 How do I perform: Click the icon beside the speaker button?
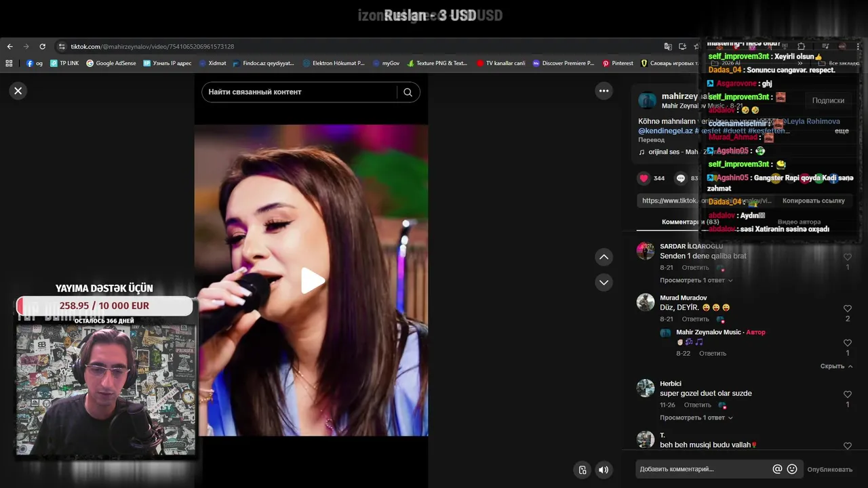[582, 470]
